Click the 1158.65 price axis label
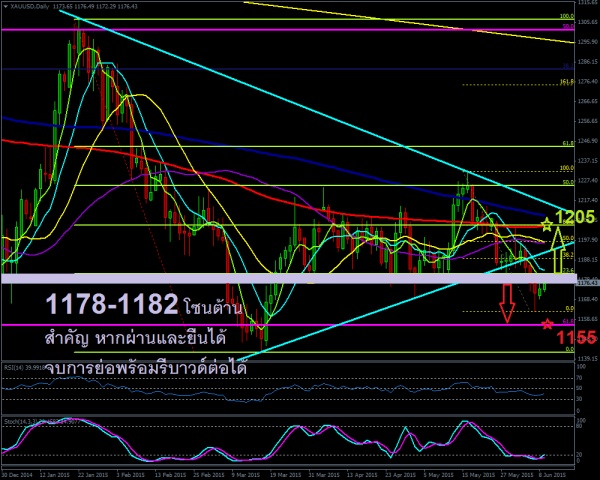Image resolution: width=600 pixels, height=480 pixels. pyautogui.click(x=588, y=319)
